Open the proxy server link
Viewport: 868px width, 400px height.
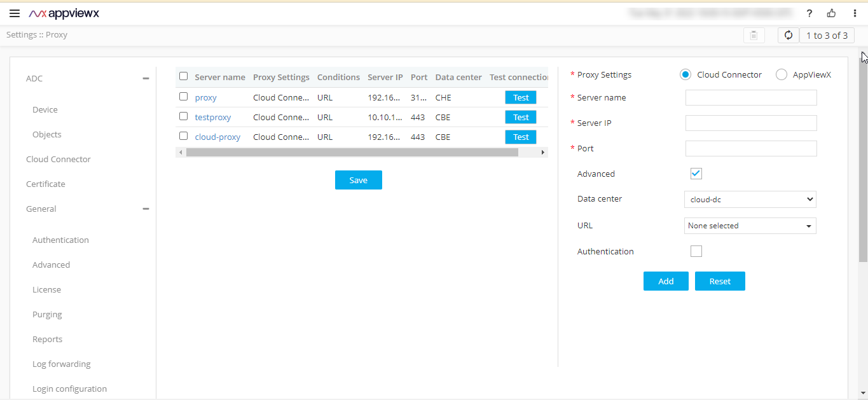(206, 98)
